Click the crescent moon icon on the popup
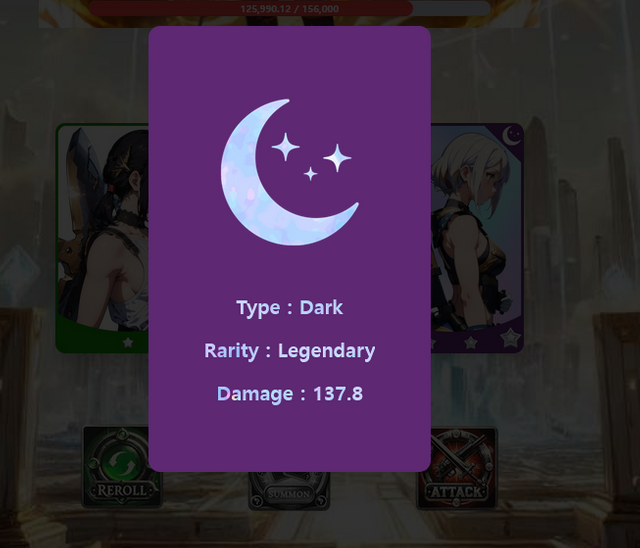Viewport: 640px width, 548px height. (x=290, y=172)
